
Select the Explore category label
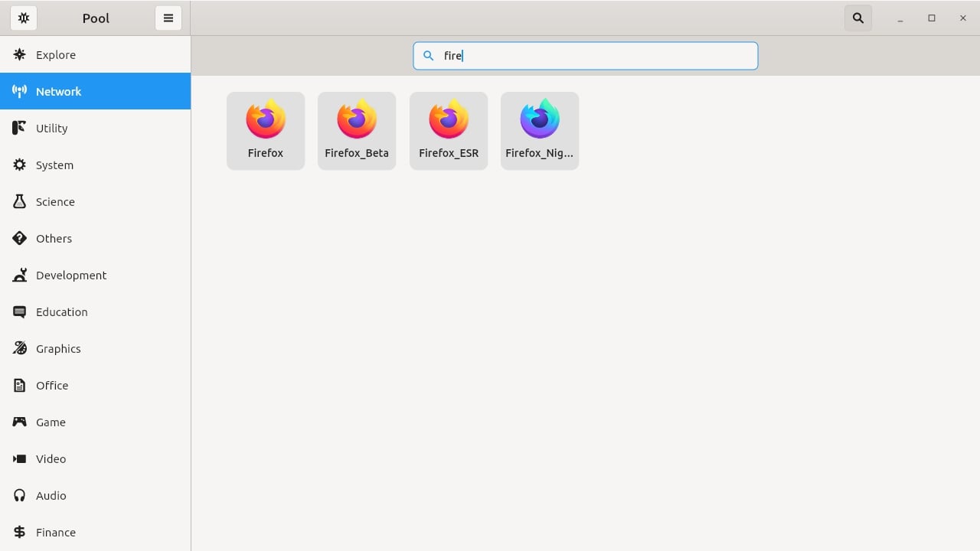coord(56,55)
